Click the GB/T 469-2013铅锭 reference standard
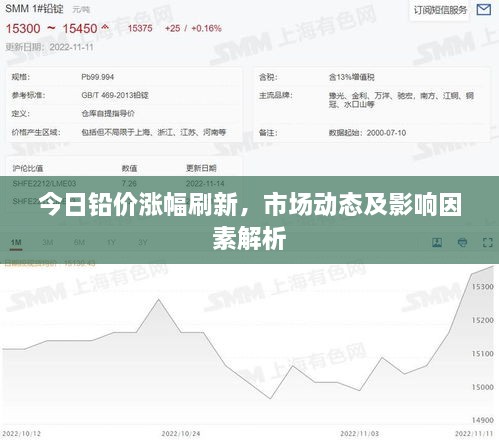Image resolution: width=499 pixels, height=441 pixels. tap(115, 95)
